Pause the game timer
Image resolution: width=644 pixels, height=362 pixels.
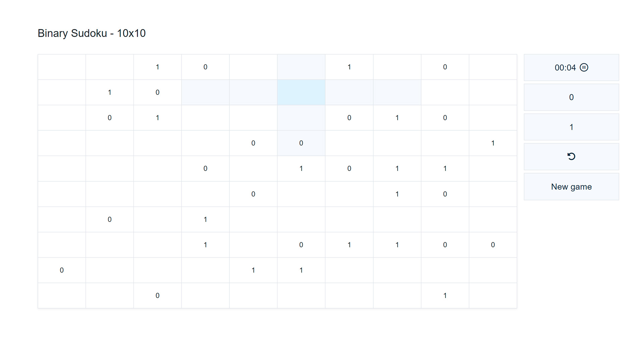pyautogui.click(x=584, y=67)
